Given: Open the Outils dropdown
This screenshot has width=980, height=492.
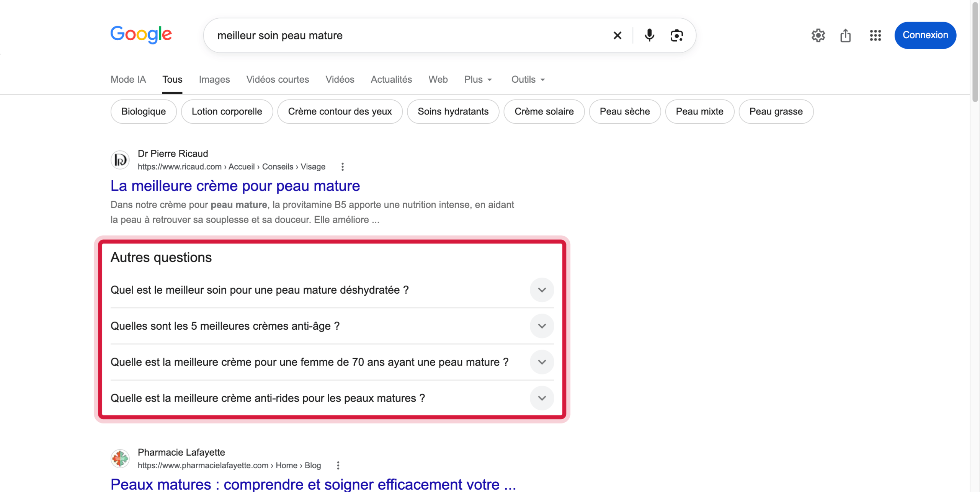Looking at the screenshot, I should (528, 79).
